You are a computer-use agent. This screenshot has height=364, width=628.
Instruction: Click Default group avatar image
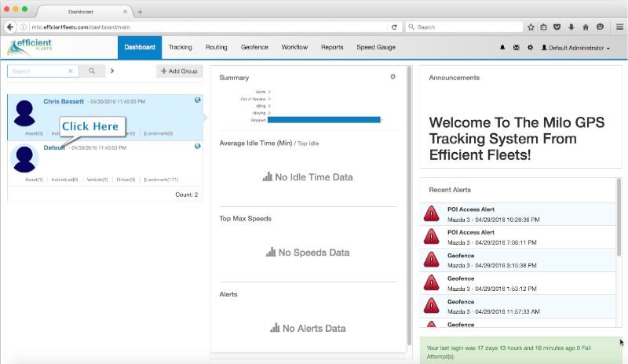click(24, 159)
